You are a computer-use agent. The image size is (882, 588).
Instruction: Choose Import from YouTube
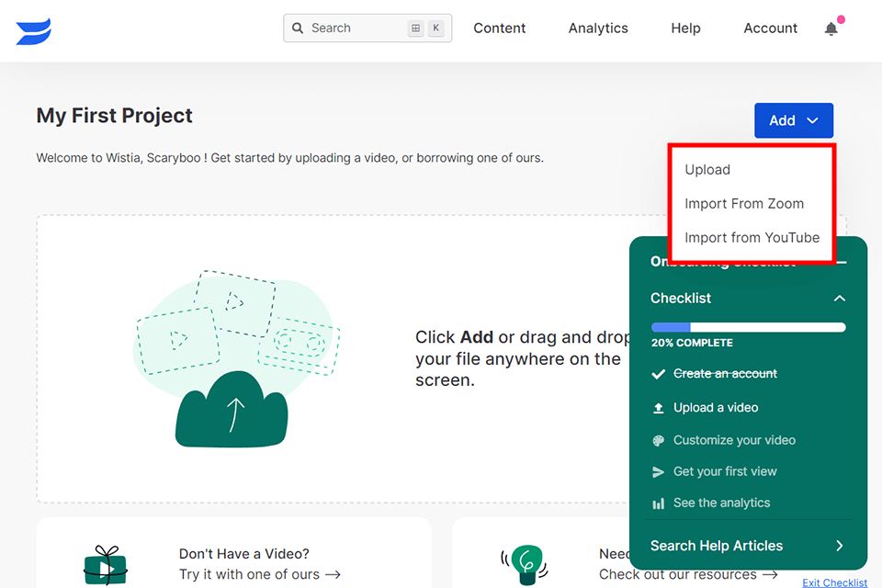click(752, 237)
